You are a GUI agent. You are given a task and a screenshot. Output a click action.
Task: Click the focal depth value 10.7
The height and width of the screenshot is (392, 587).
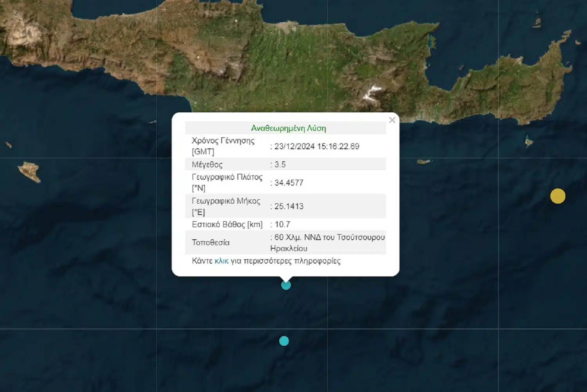282,224
